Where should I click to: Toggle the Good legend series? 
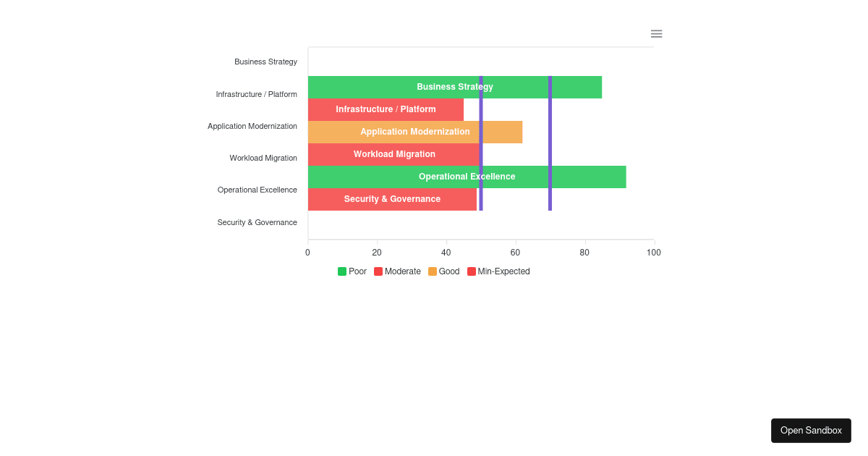click(444, 271)
